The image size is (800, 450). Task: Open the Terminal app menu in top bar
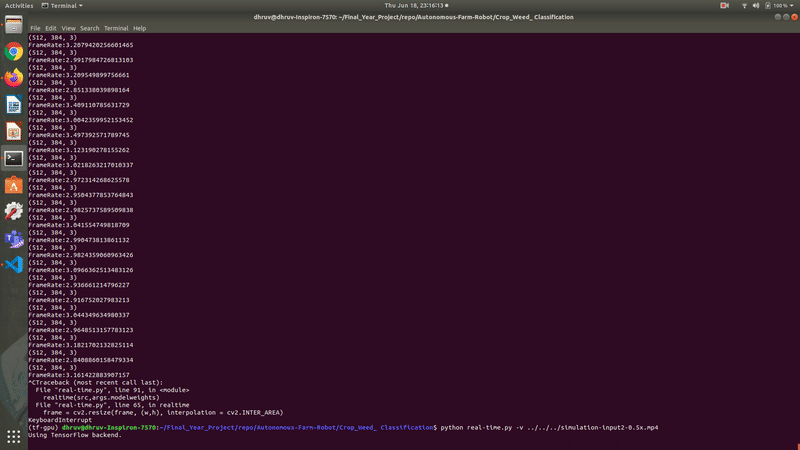pos(62,6)
